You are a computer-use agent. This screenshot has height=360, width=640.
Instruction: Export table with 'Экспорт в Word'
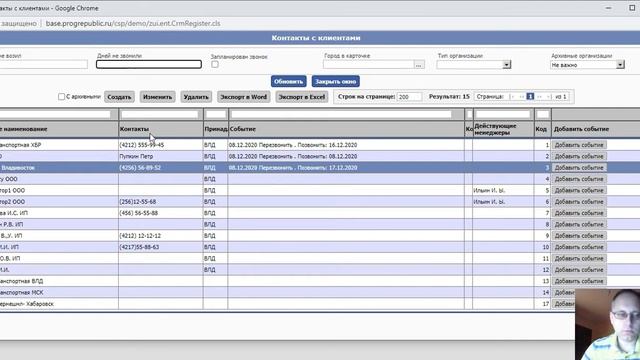pos(243,97)
